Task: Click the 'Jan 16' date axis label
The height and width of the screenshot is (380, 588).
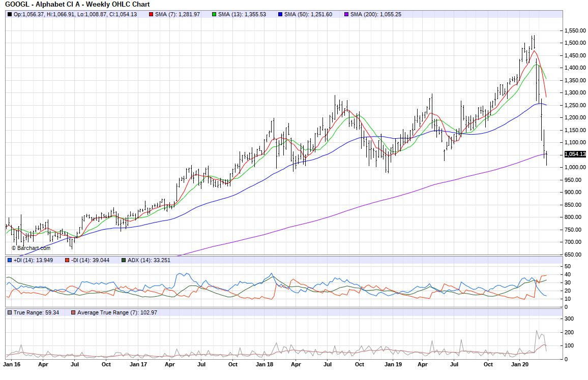Action: (x=12, y=364)
